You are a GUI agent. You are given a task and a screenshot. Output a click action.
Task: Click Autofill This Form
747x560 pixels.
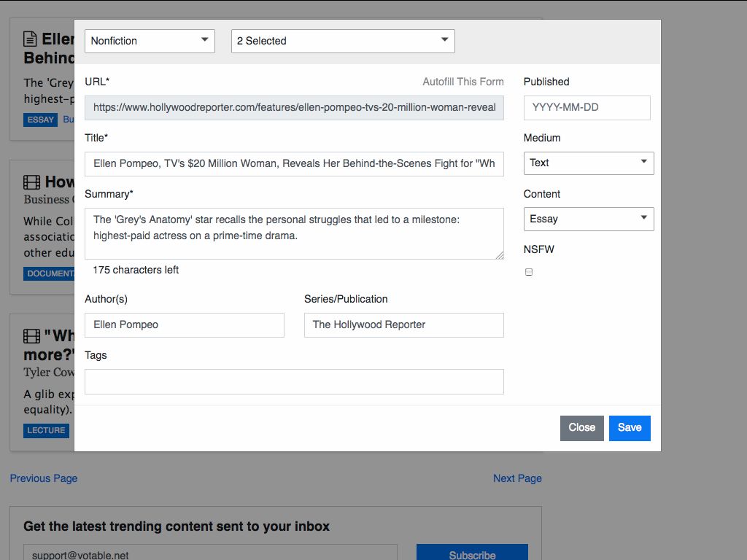[463, 82]
